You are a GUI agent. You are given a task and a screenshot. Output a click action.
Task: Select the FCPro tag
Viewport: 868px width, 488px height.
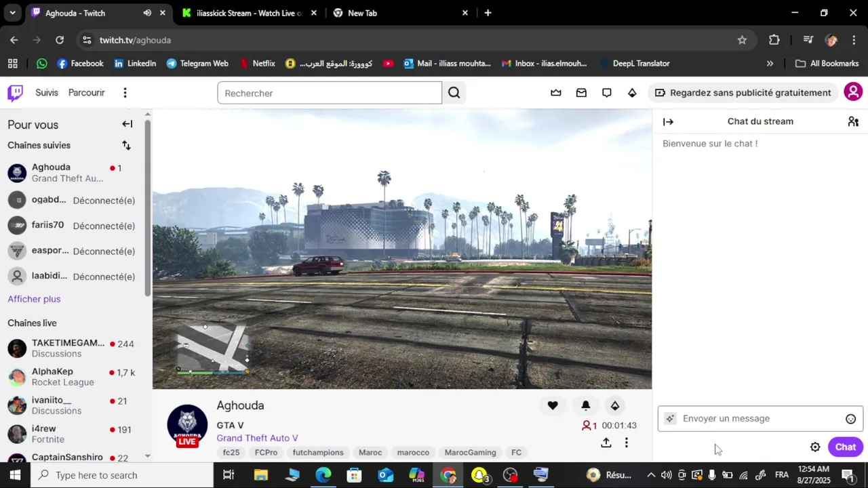pyautogui.click(x=266, y=453)
